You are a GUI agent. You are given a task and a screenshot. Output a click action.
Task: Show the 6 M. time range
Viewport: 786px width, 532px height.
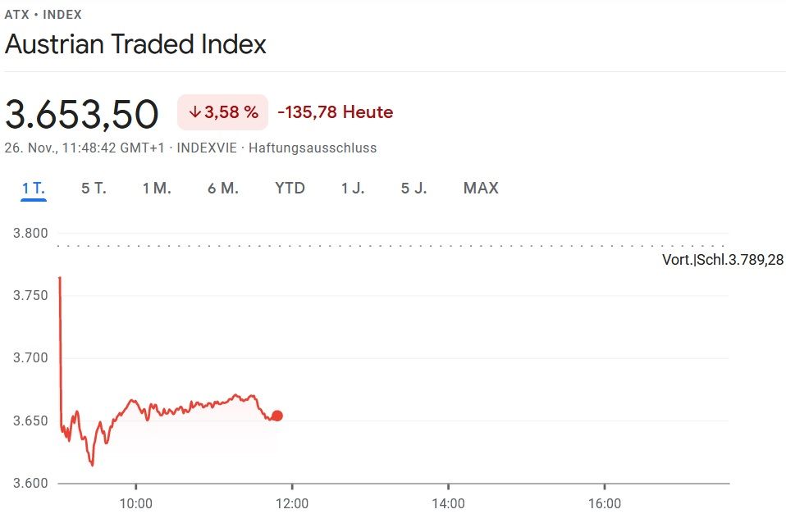[x=223, y=189]
